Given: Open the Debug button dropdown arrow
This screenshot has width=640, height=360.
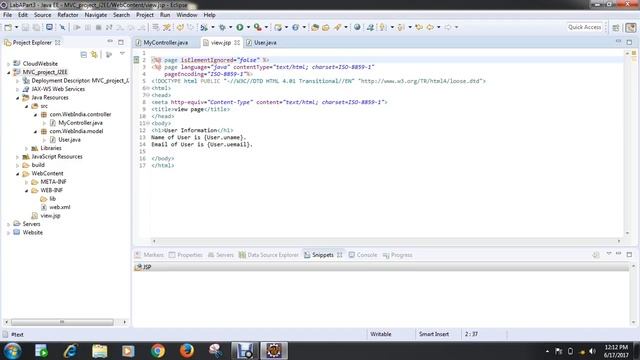Looking at the screenshot, I should tap(230, 27).
